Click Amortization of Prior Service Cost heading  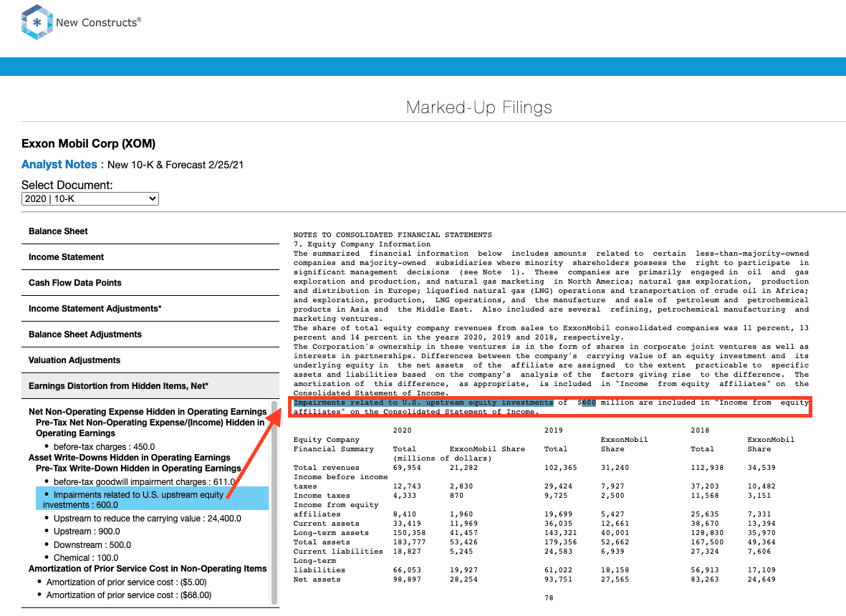[x=148, y=569]
